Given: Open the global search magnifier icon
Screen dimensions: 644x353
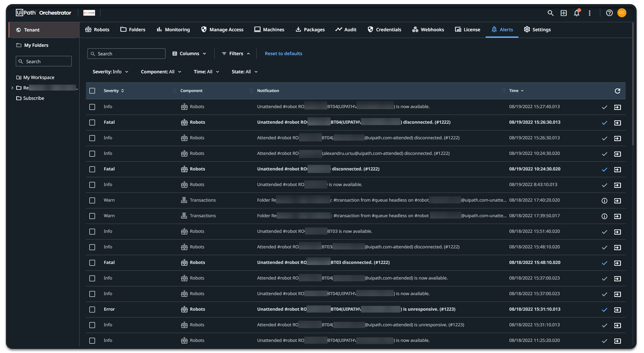Looking at the screenshot, I should 551,13.
